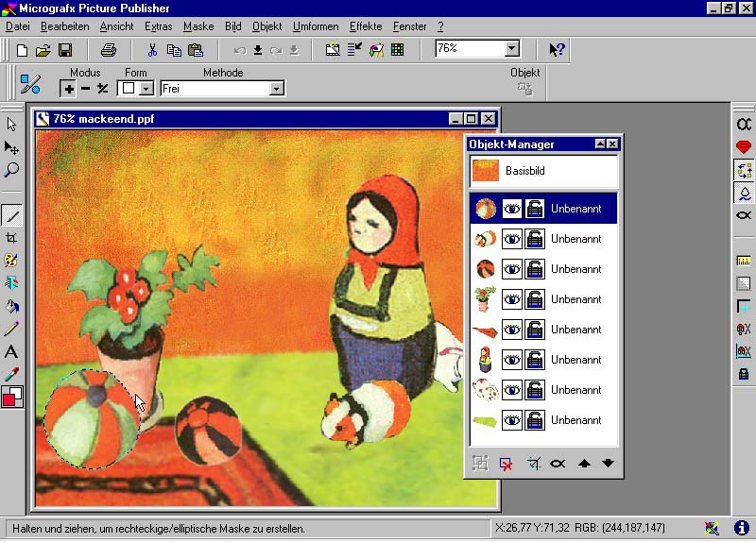Click the context help arrow icon
756x542 pixels.
point(557,49)
